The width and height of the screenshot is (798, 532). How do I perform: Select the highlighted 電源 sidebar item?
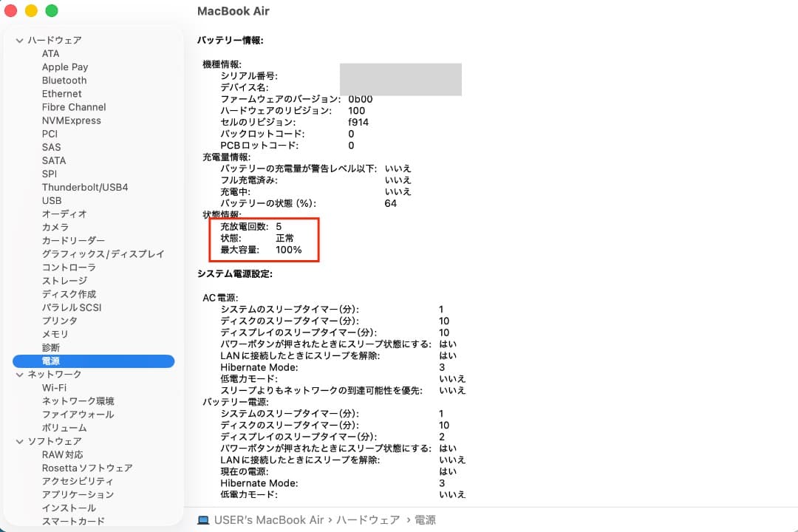coord(94,361)
